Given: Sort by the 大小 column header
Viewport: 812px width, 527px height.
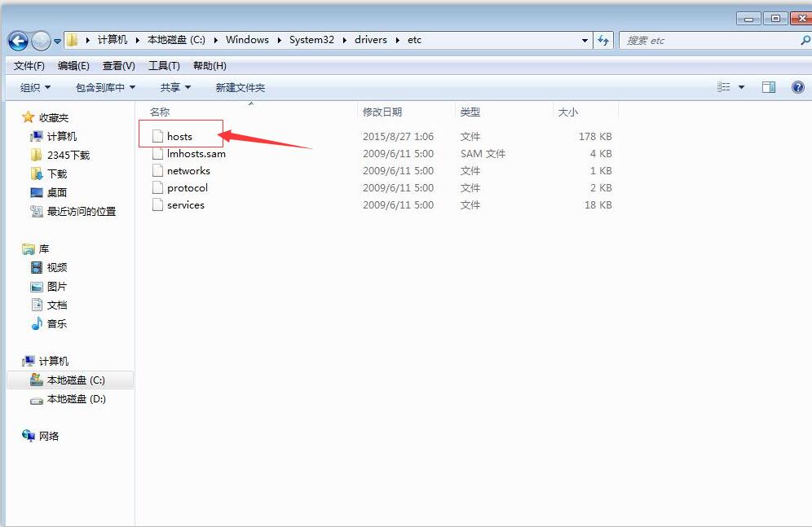Looking at the screenshot, I should coord(567,112).
